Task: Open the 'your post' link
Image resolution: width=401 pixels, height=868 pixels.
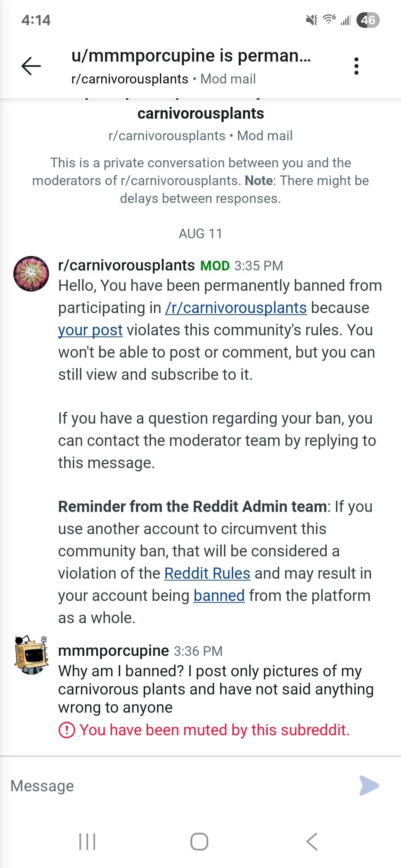Action: pos(90,330)
